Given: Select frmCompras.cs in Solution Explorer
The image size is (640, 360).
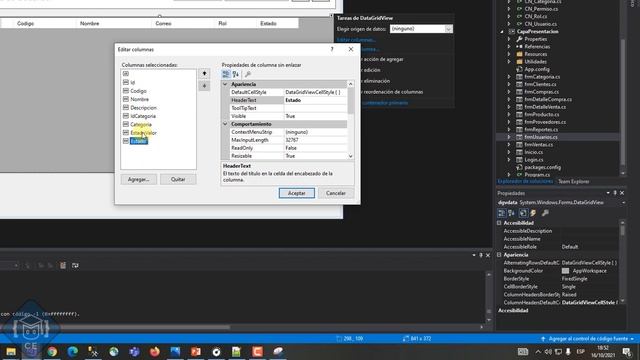Looking at the screenshot, I should pos(542,92).
